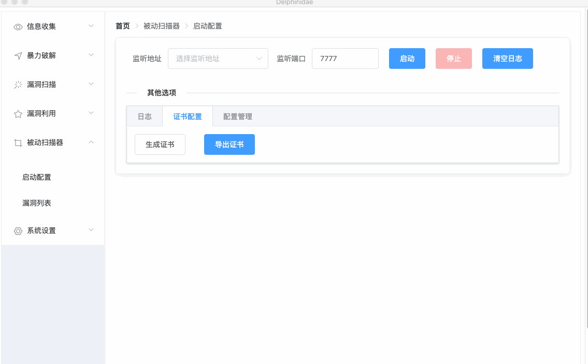Click the 导出证书 button
Screen dimensions: 588x364
(230, 144)
